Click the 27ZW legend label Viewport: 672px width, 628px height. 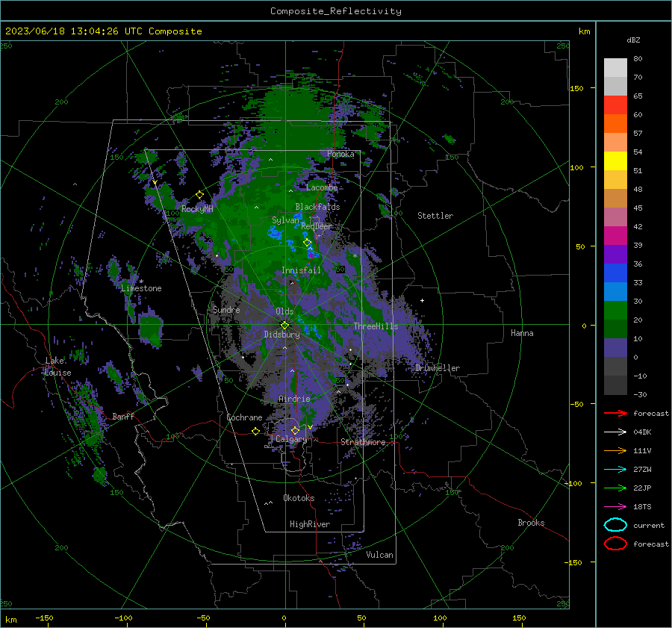click(x=642, y=470)
